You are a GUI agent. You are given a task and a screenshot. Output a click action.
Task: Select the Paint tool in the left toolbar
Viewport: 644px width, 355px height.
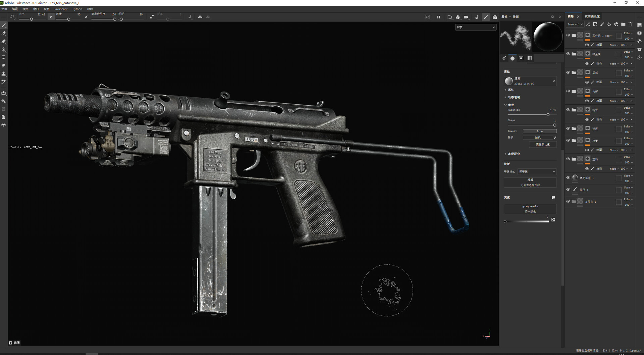pyautogui.click(x=4, y=25)
